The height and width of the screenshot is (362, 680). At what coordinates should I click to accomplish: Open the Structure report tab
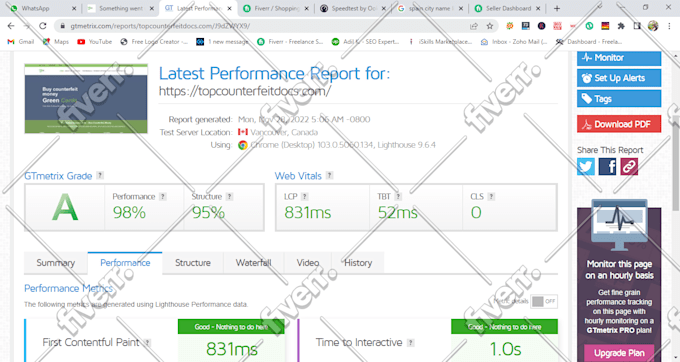pyautogui.click(x=193, y=263)
